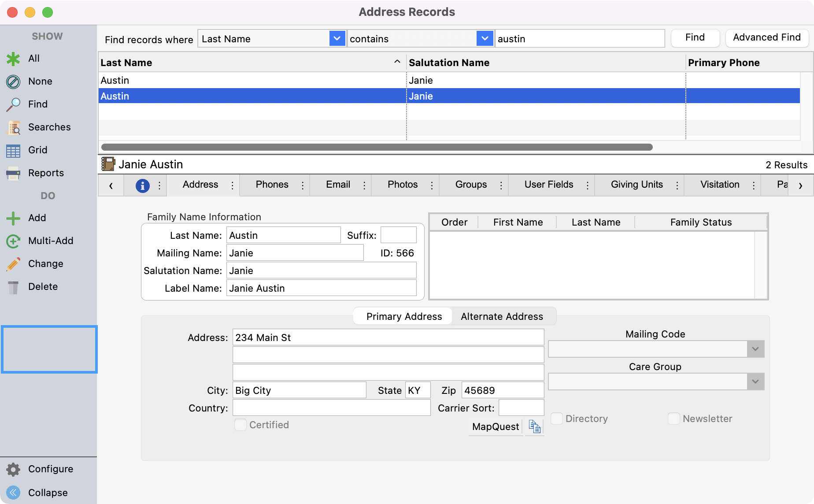The width and height of the screenshot is (814, 504).
Task: Click the copy address icon beside MapQuest
Action: pos(534,426)
